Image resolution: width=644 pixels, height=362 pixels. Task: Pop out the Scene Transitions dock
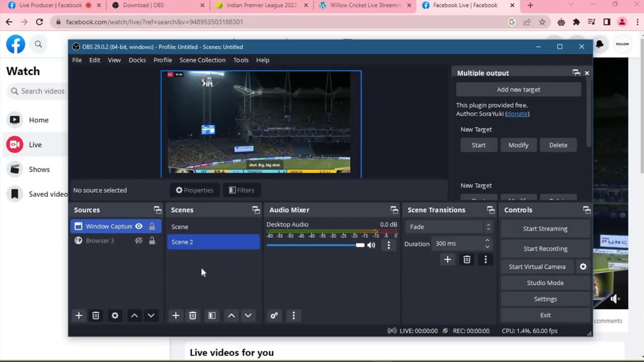pyautogui.click(x=491, y=210)
